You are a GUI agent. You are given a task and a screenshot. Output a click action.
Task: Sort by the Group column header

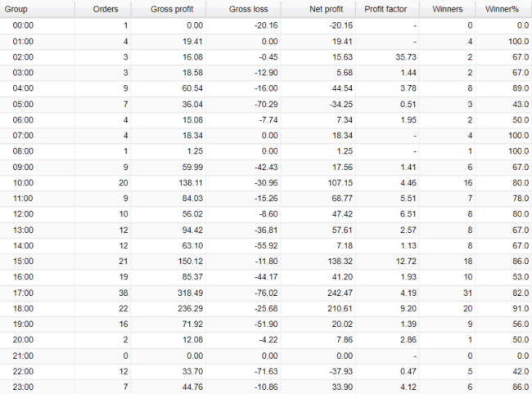(16, 9)
